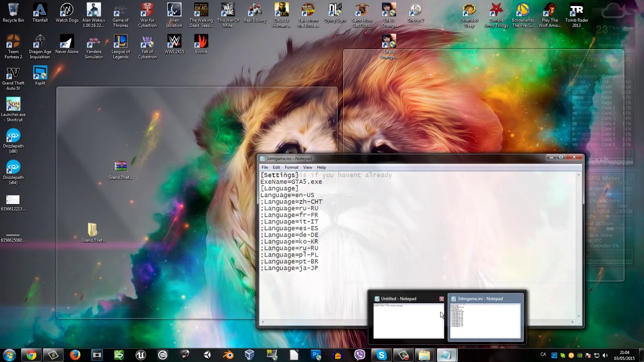
Task: Select The Wolf Among Us shortcut
Action: click(x=549, y=15)
